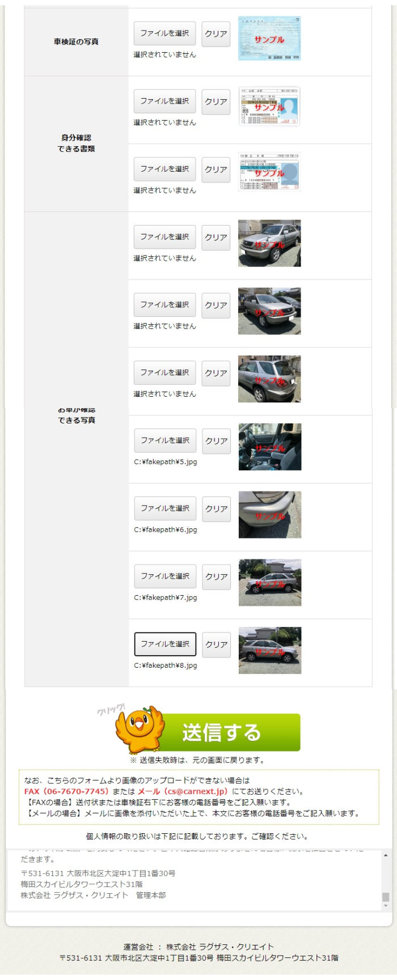Open the cs@carnext.jp email link
The width and height of the screenshot is (397, 980).
point(183,791)
